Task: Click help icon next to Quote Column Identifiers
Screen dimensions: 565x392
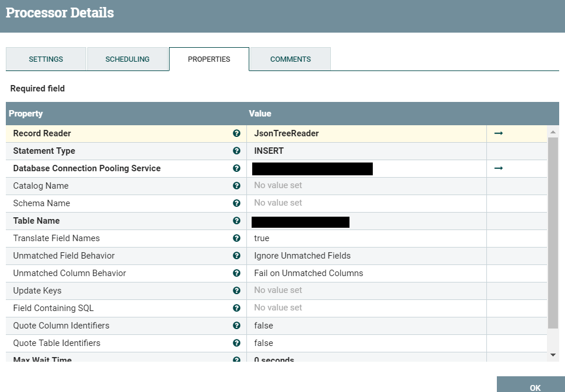Action: tap(236, 326)
